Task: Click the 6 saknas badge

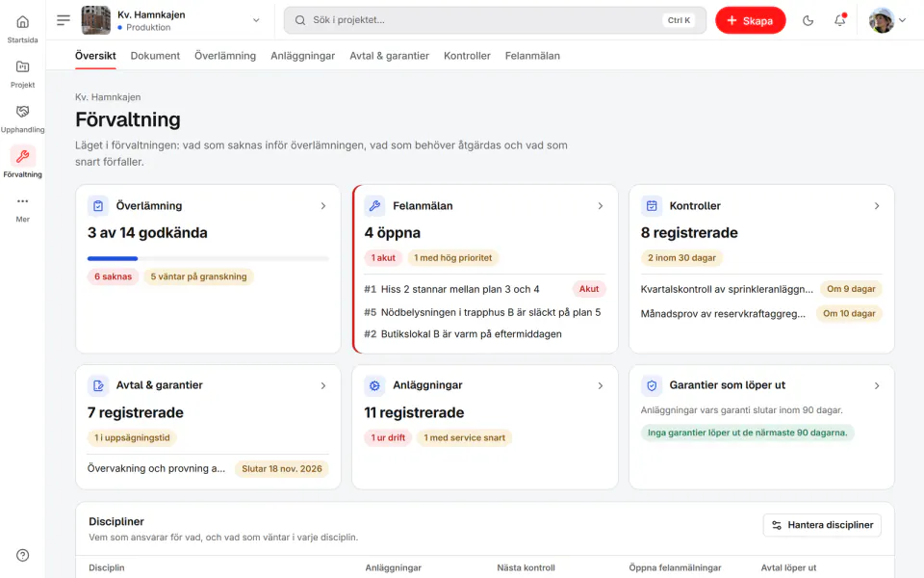Action: (x=114, y=276)
